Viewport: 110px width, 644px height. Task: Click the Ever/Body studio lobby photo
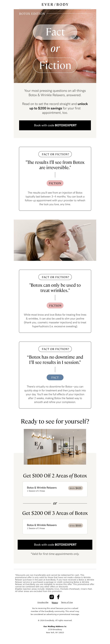pos(55,447)
